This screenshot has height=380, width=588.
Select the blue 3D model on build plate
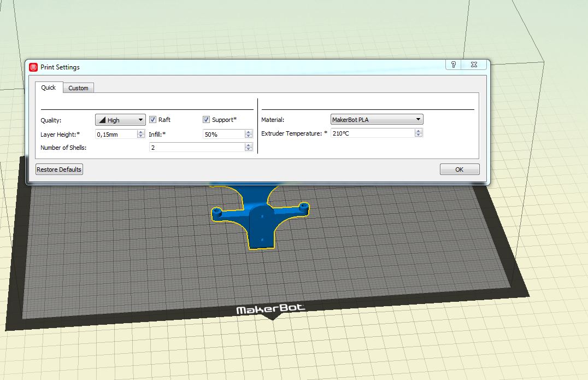click(x=261, y=221)
